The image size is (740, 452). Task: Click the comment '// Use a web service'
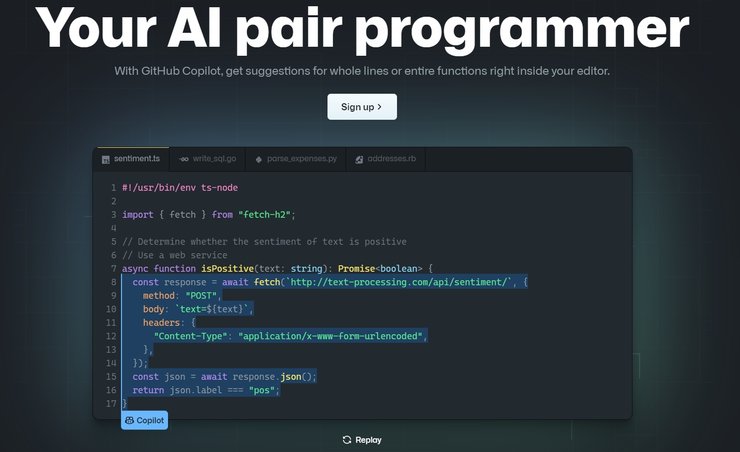tap(175, 255)
